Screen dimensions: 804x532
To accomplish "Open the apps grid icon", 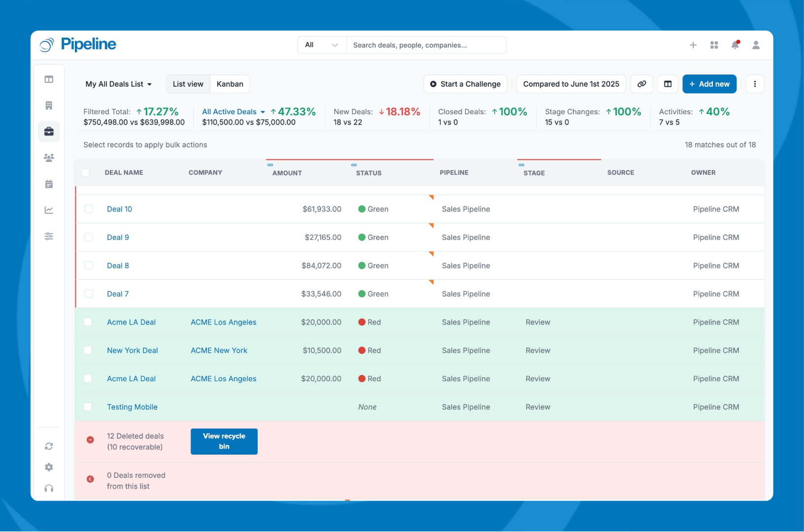I will (714, 45).
